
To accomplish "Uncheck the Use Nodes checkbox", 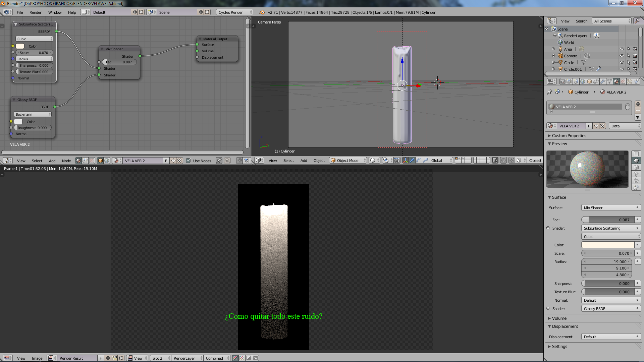I will tap(188, 161).
